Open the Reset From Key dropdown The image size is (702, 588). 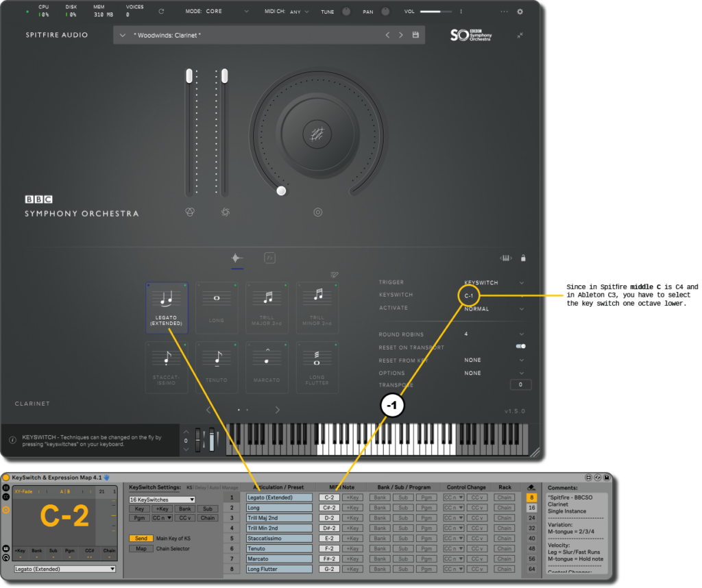coord(494,360)
